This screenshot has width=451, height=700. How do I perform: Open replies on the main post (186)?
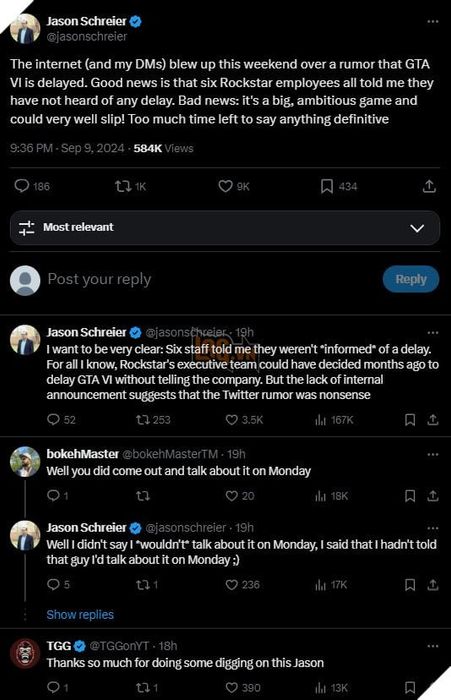(x=21, y=186)
